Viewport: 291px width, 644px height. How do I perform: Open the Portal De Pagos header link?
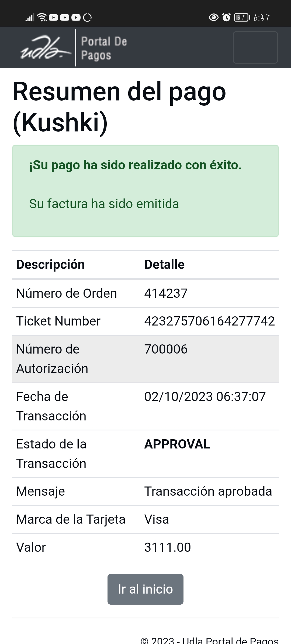click(x=104, y=48)
